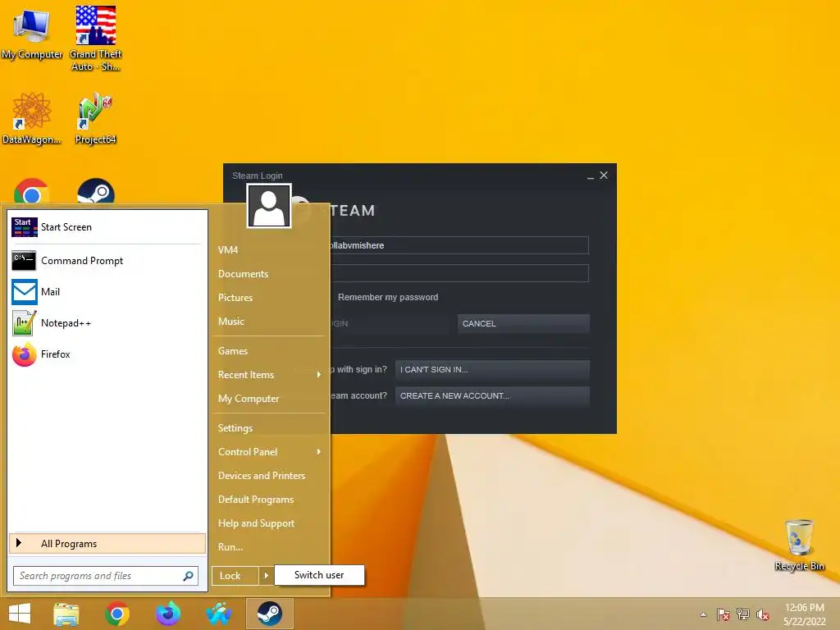The width and height of the screenshot is (840, 630).
Task: Click the search magnifier icon in Start menu
Action: [188, 576]
